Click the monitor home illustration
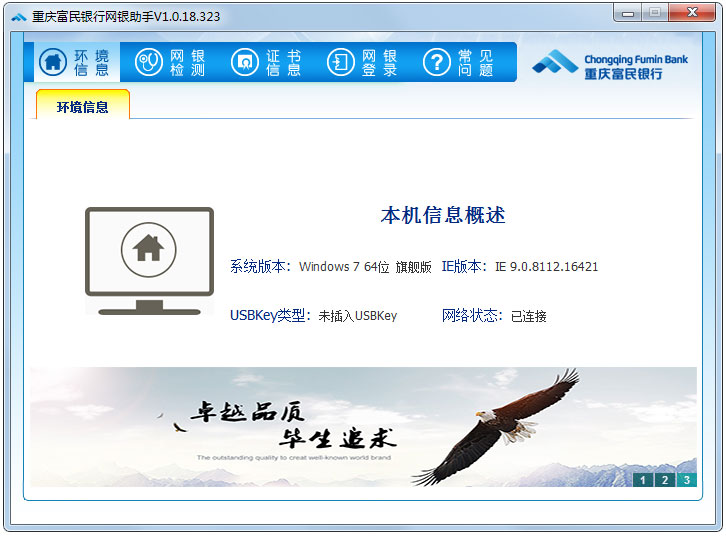This screenshot has width=726, height=537. point(149,261)
